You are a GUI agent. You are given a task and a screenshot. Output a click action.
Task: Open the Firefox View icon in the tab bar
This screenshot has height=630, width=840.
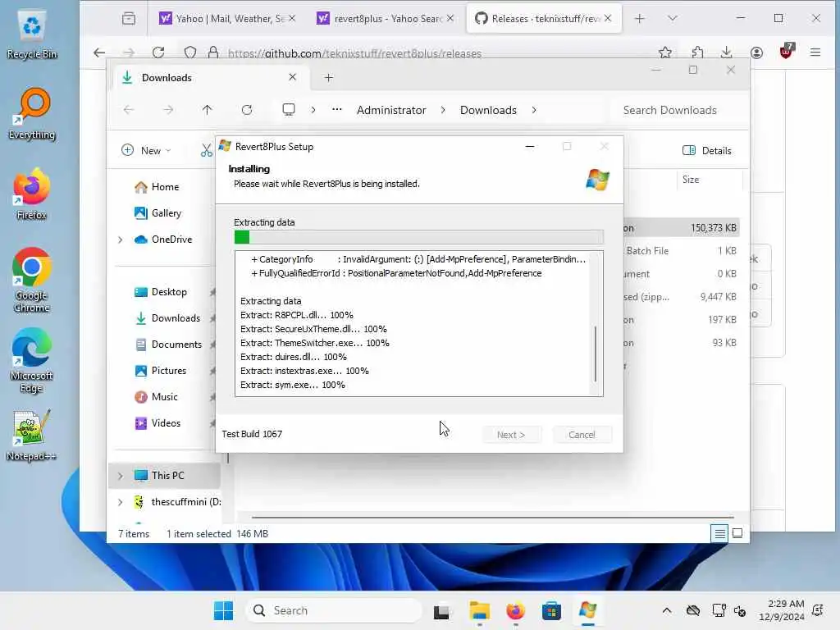coord(129,19)
